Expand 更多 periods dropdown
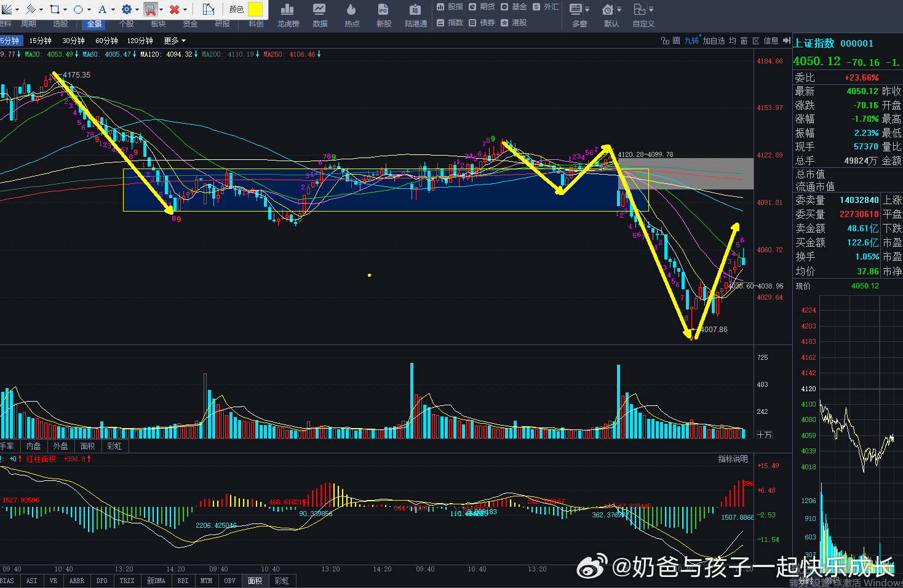Image resolution: width=903 pixels, height=588 pixels. point(175,41)
